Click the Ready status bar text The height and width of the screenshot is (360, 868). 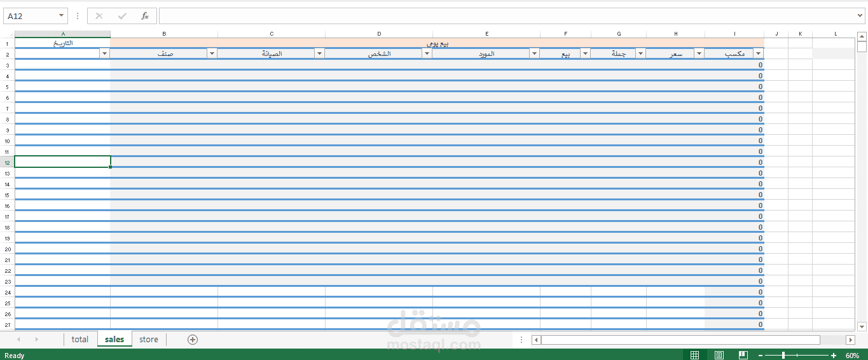(14, 356)
